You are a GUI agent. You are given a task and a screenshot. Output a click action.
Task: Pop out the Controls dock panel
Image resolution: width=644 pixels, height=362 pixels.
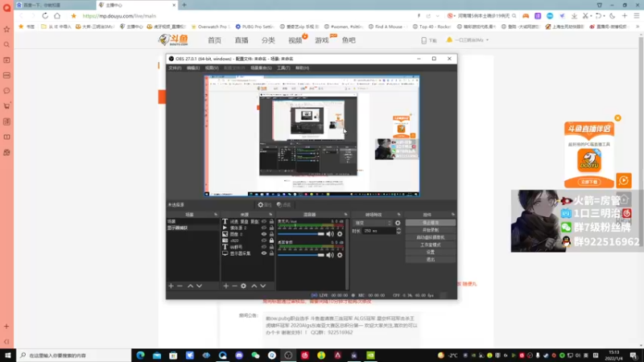(453, 214)
